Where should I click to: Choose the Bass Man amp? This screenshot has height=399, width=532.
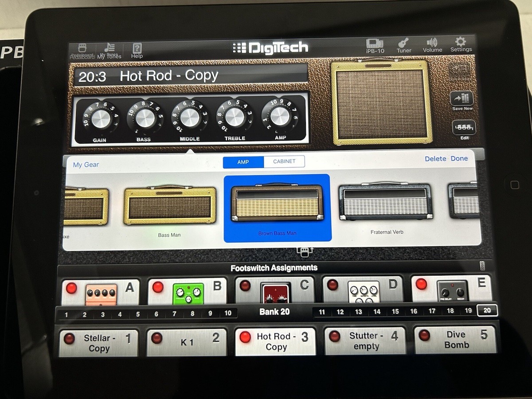[170, 211]
